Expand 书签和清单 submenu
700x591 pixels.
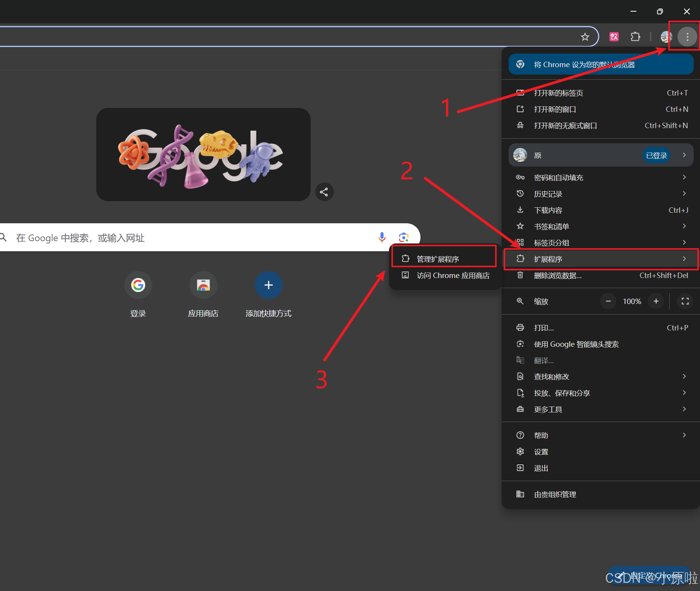(601, 226)
